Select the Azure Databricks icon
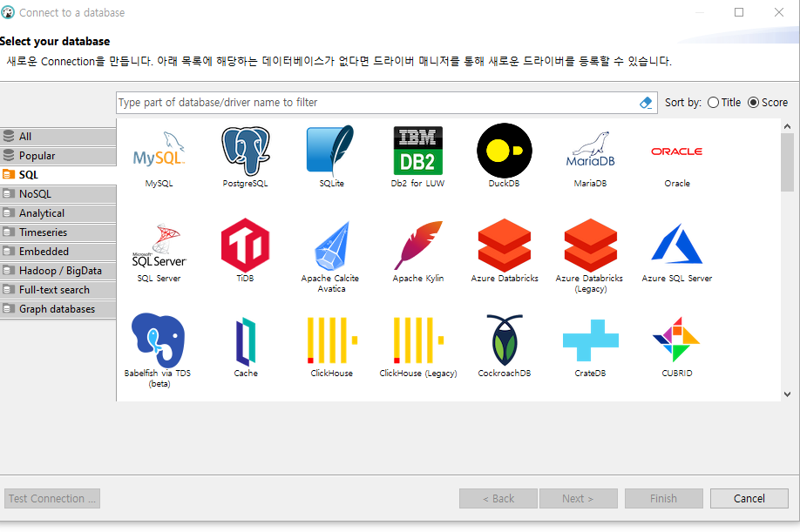This screenshot has height=532, width=800. (504, 246)
